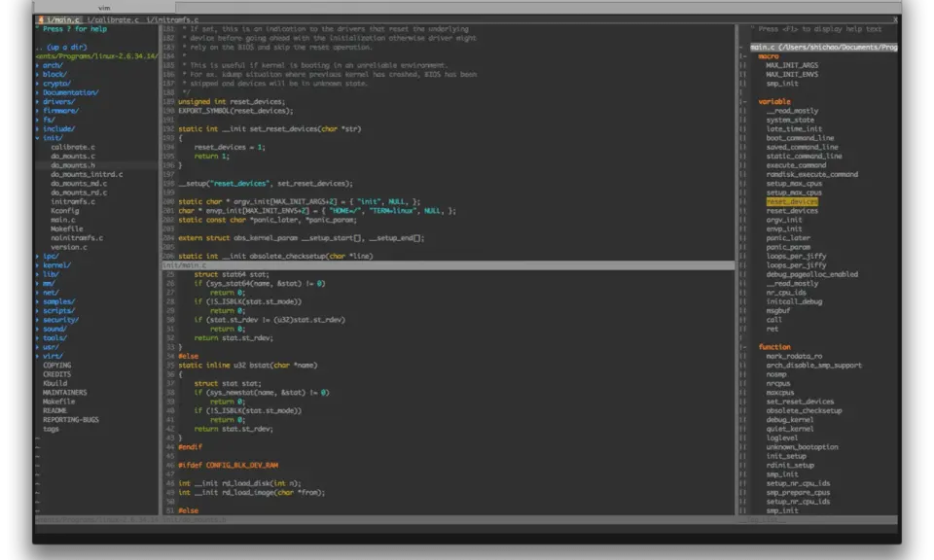934x560 pixels.
Task: Expand the mm/ directory
Action: [49, 283]
